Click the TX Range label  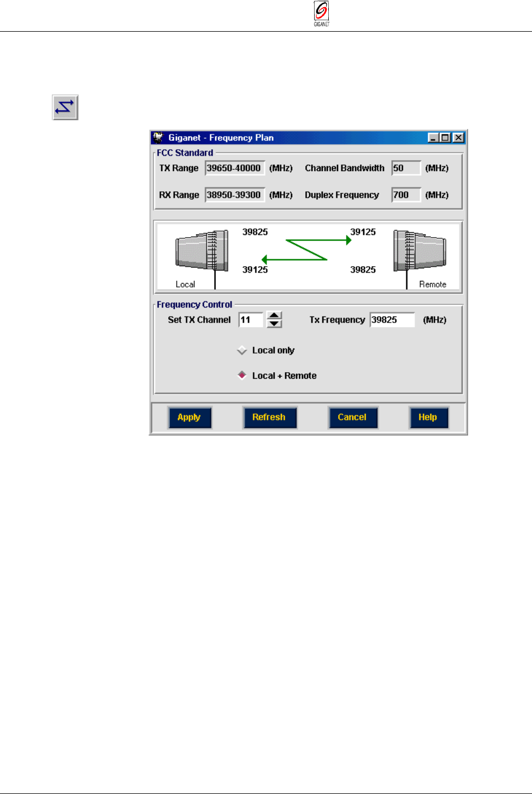coord(179,168)
